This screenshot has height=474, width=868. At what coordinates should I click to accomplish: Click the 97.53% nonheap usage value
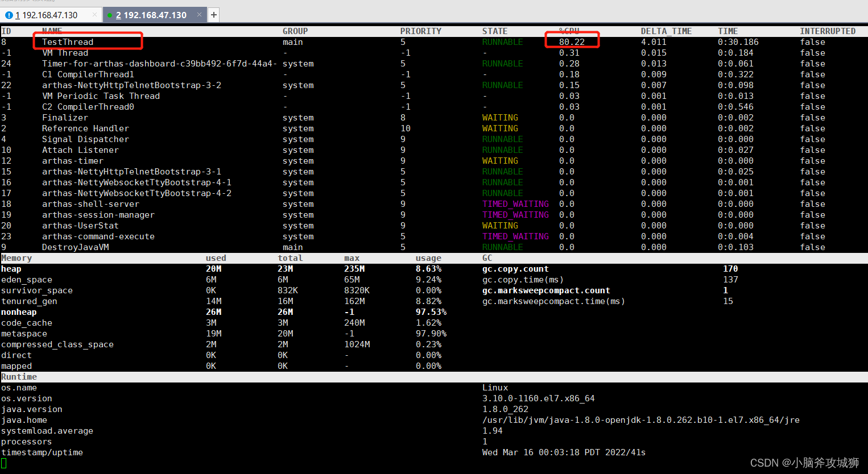pyautogui.click(x=431, y=312)
